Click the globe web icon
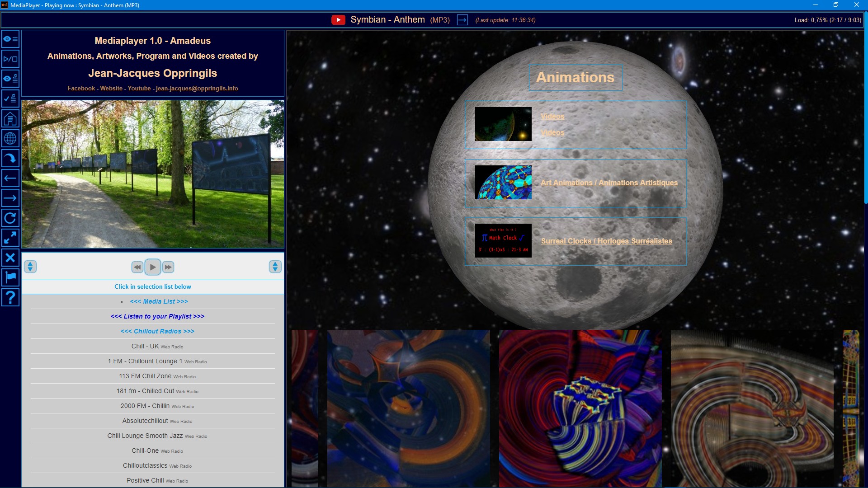This screenshot has height=488, width=868. 10,139
